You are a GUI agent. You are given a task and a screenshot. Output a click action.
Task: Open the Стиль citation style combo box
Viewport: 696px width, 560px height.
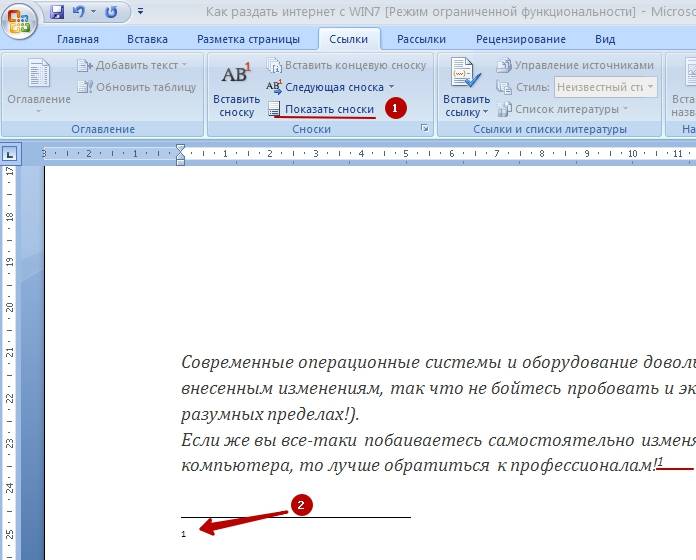605,87
